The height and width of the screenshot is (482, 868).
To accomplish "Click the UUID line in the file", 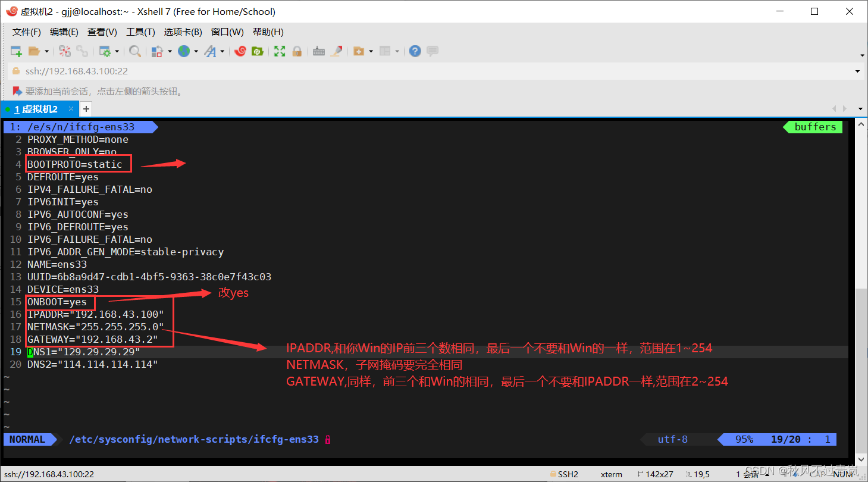I will (x=149, y=277).
